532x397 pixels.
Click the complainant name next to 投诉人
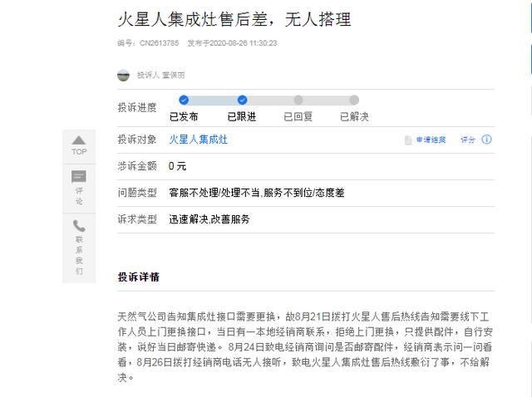point(174,75)
